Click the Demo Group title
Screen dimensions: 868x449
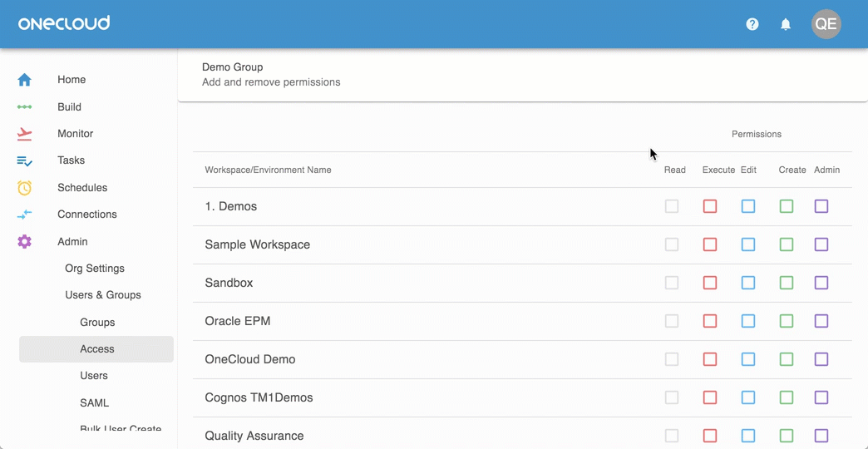[x=233, y=67]
